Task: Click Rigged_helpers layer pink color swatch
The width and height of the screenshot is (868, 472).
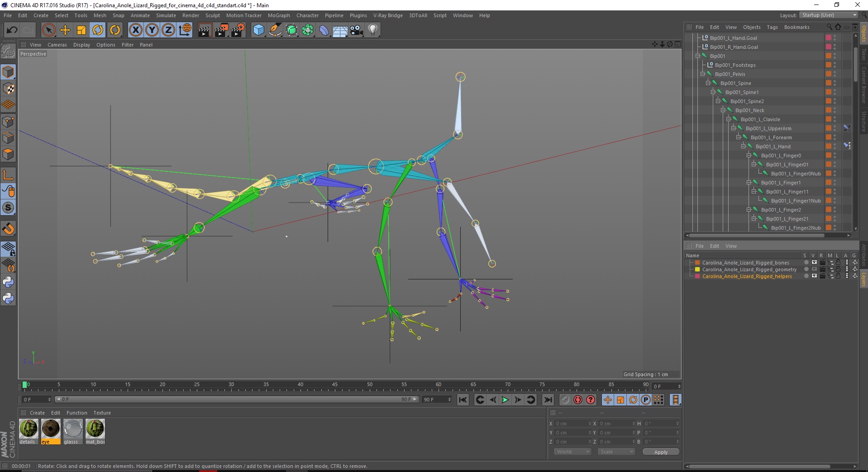Action: 697,276
